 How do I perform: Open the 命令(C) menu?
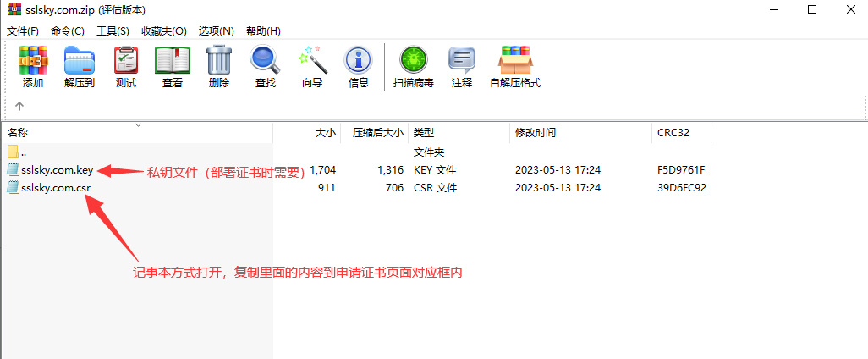68,31
